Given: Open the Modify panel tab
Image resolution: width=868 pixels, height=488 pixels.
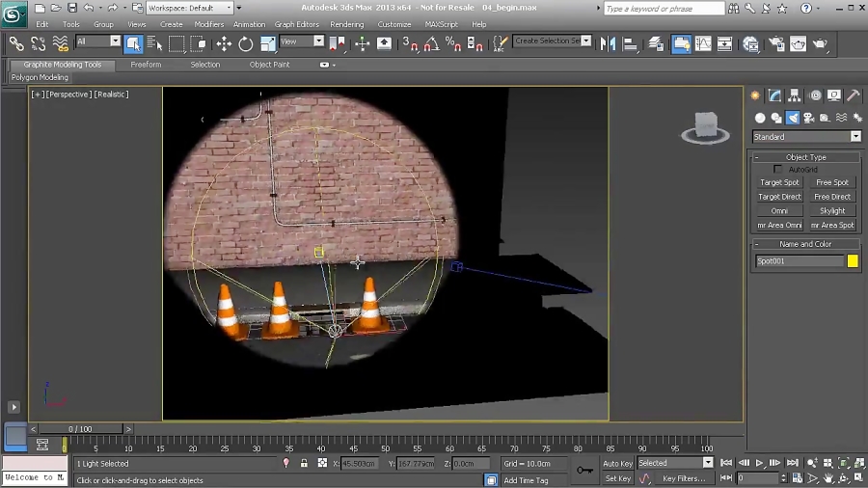Looking at the screenshot, I should click(774, 95).
